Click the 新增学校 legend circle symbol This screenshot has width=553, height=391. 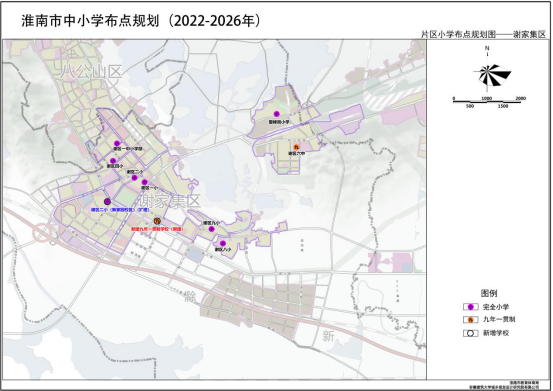pyautogui.click(x=470, y=333)
